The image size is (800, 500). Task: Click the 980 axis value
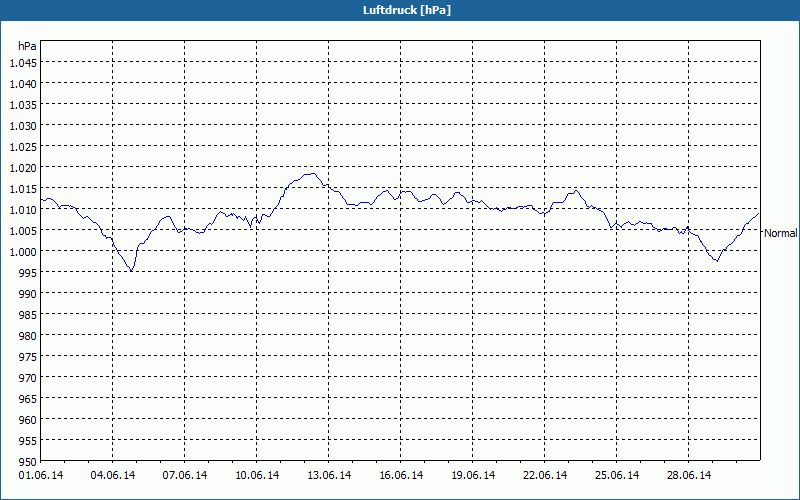click(x=29, y=336)
